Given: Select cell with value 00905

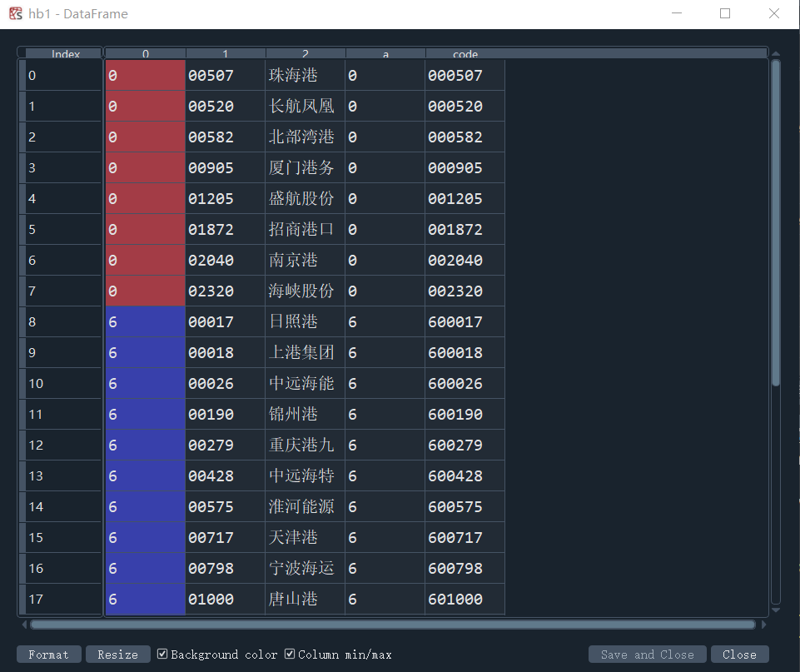Looking at the screenshot, I should click(226, 168).
